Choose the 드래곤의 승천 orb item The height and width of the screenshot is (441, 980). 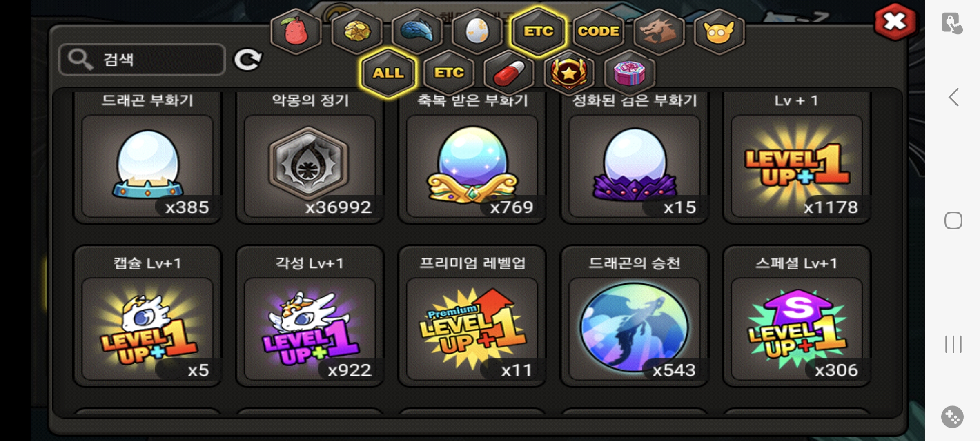[634, 316]
